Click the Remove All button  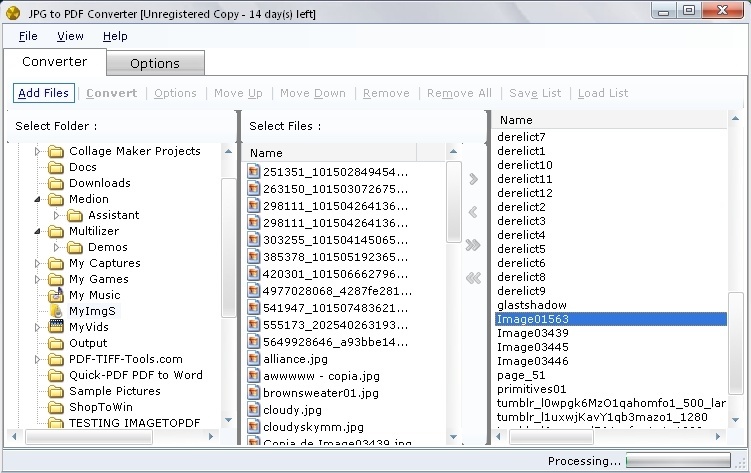[459, 93]
